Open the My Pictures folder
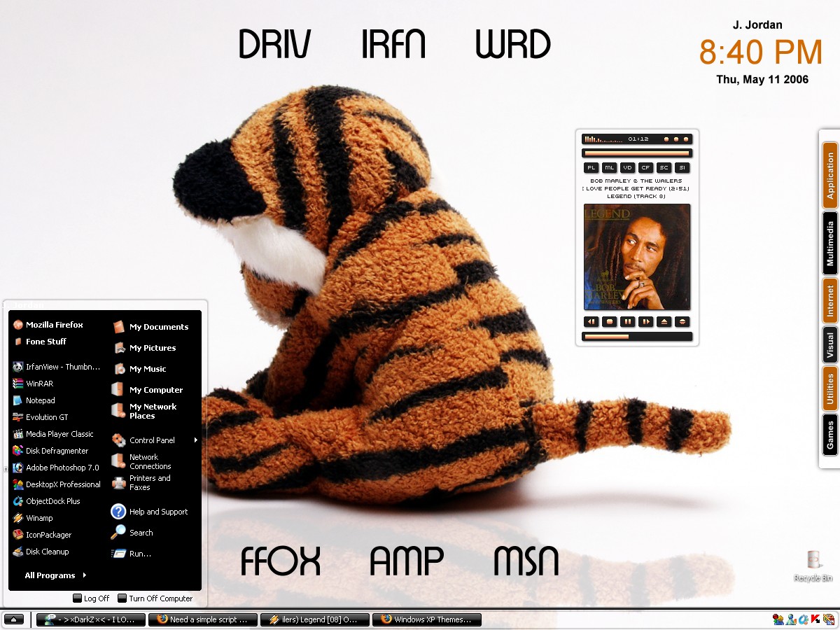This screenshot has height=630, width=840. point(143,348)
